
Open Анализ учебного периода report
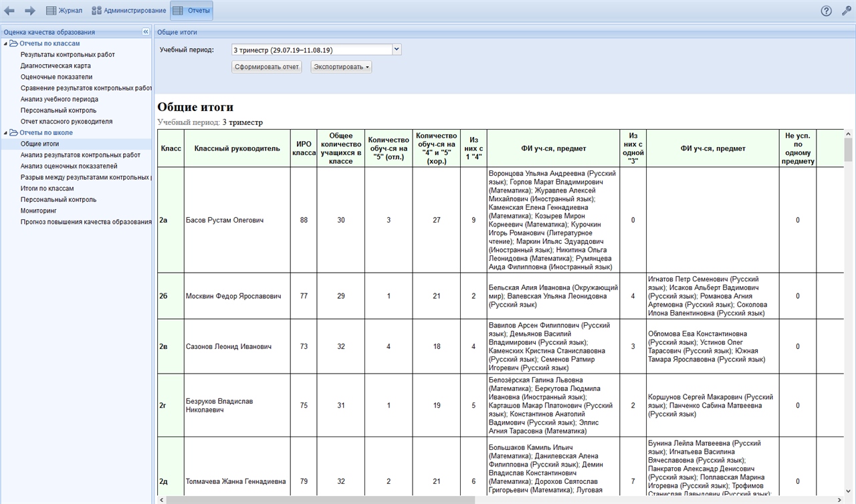59,99
